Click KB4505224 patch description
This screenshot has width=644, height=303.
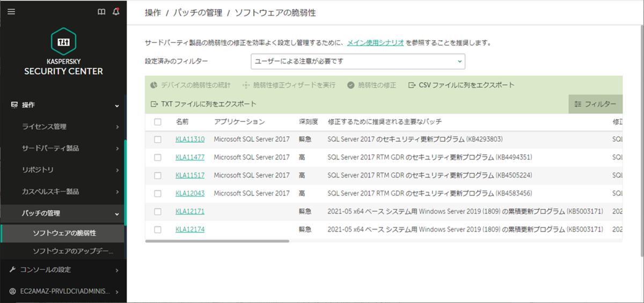coord(430,175)
